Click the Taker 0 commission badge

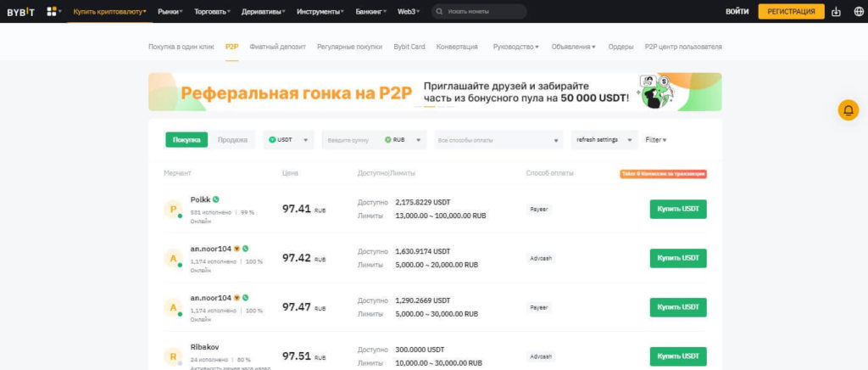tap(663, 174)
